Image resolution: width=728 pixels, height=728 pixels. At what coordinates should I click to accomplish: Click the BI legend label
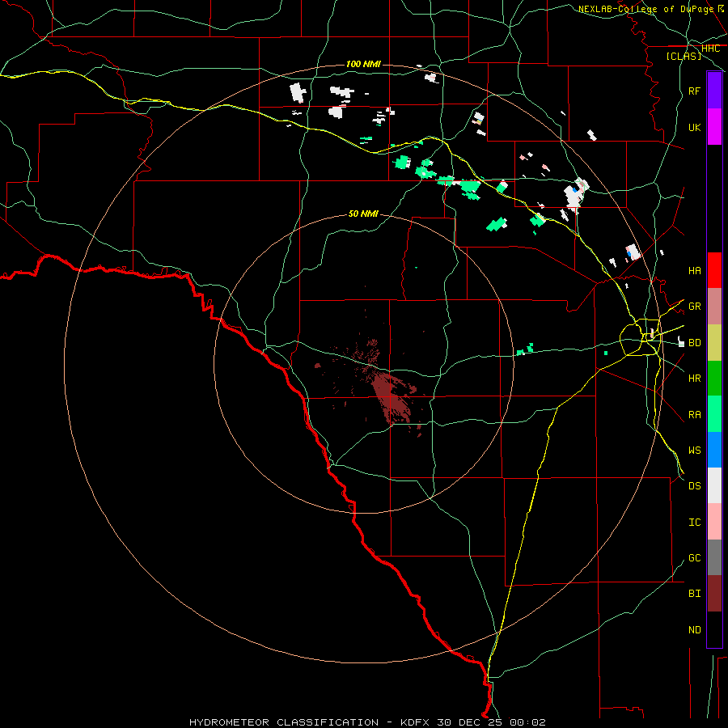coord(694,594)
